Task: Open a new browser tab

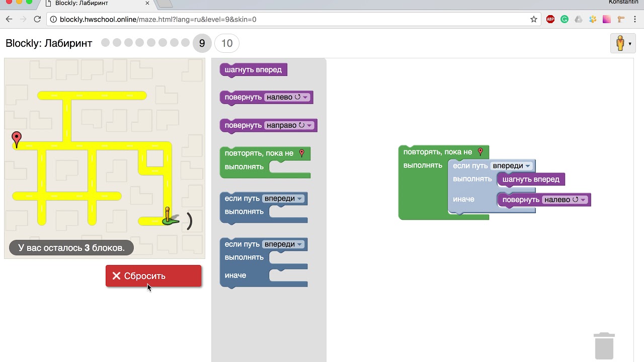Action: (165, 4)
